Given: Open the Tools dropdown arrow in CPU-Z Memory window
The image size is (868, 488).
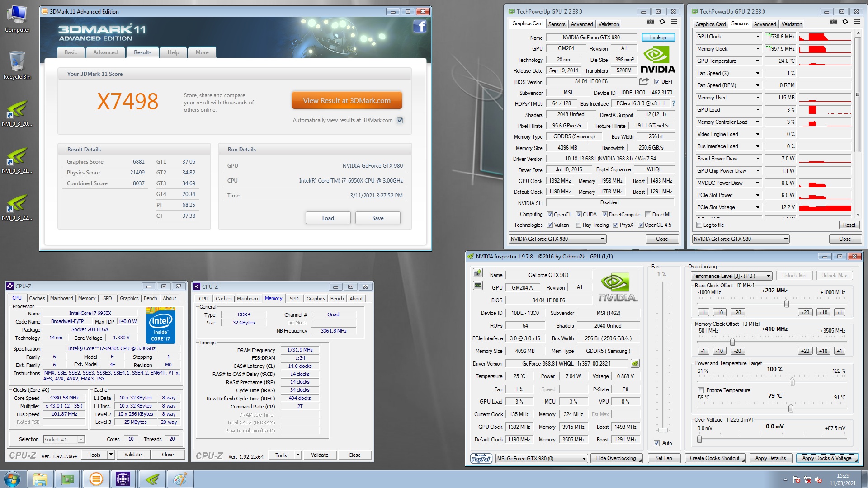Looking at the screenshot, I should [x=297, y=455].
